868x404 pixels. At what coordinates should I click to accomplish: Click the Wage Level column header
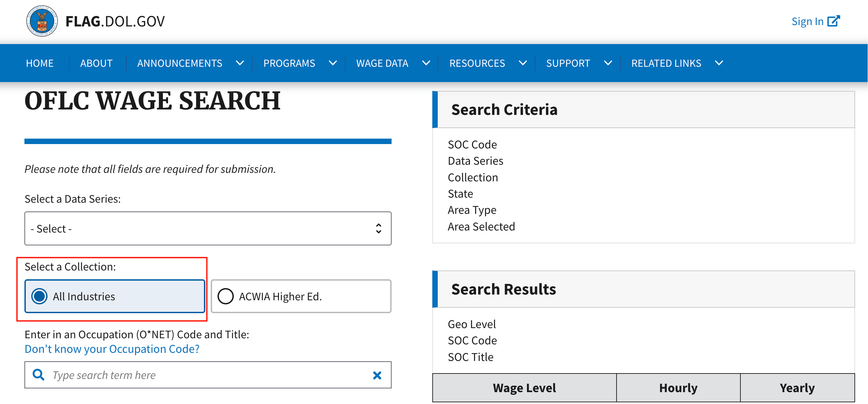coord(524,388)
